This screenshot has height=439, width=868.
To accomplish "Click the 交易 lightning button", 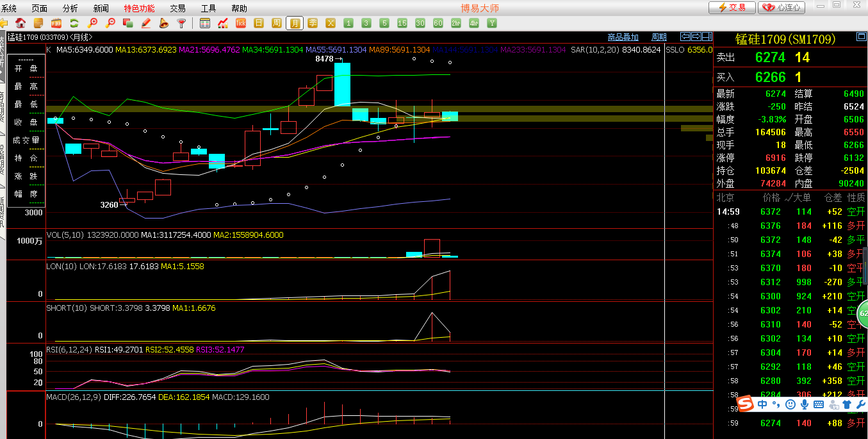I will 732,8.
